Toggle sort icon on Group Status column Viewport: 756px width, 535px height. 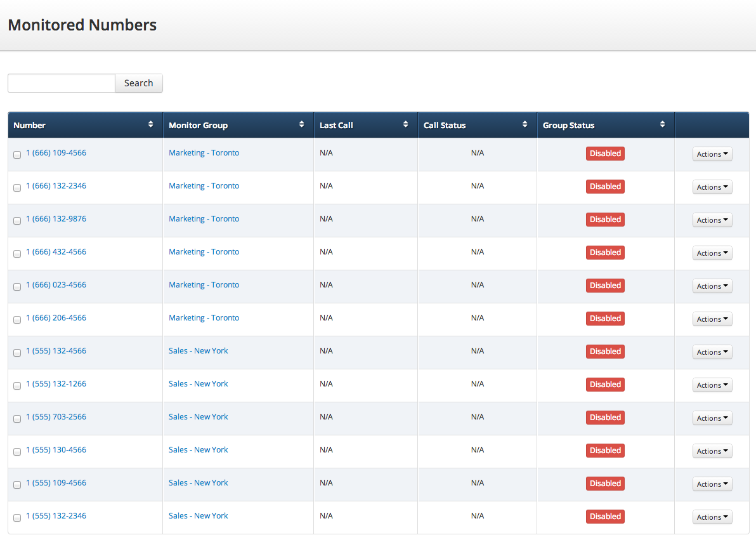[x=662, y=125]
